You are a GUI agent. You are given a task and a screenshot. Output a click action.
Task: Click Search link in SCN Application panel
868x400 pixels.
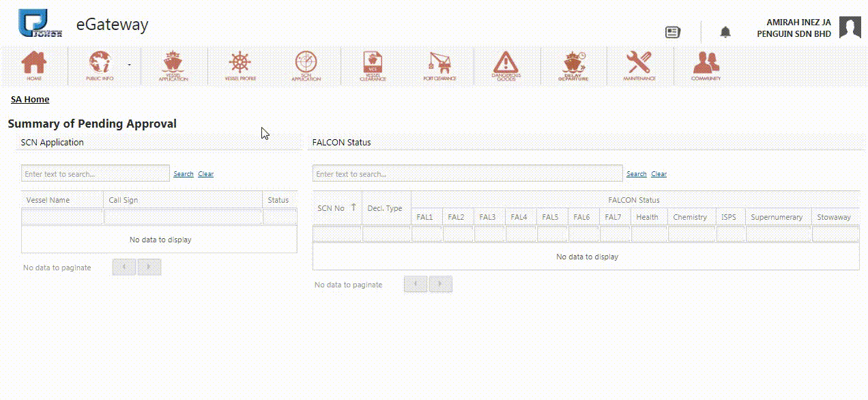[183, 174]
